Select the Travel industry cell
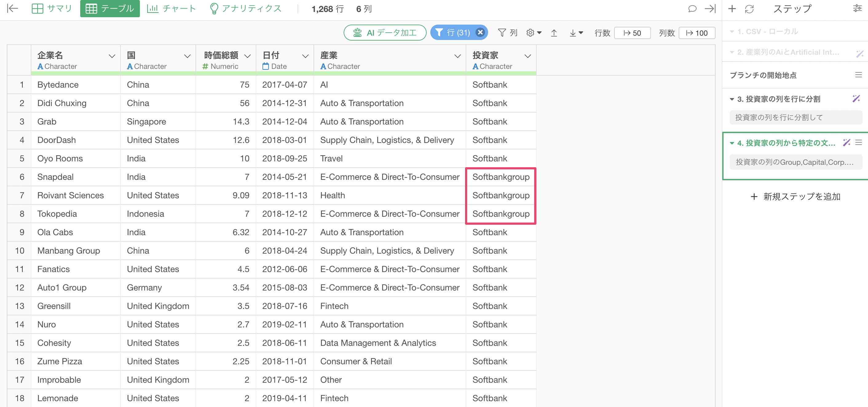The image size is (868, 407). pyautogui.click(x=389, y=158)
